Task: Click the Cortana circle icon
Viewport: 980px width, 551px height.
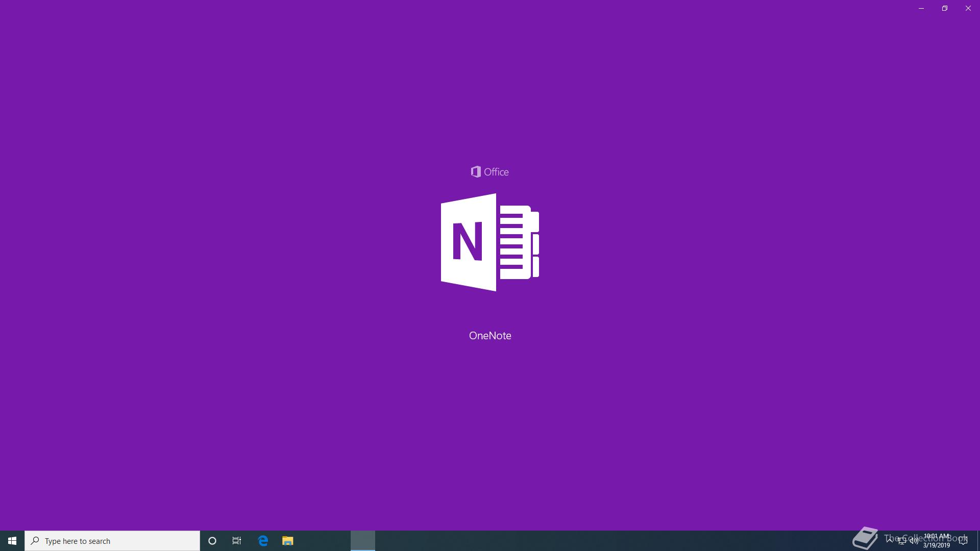Action: pos(212,541)
